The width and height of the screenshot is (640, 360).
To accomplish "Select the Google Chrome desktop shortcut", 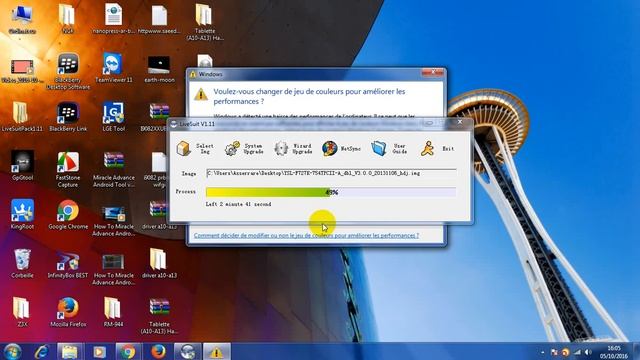I will tap(68, 215).
